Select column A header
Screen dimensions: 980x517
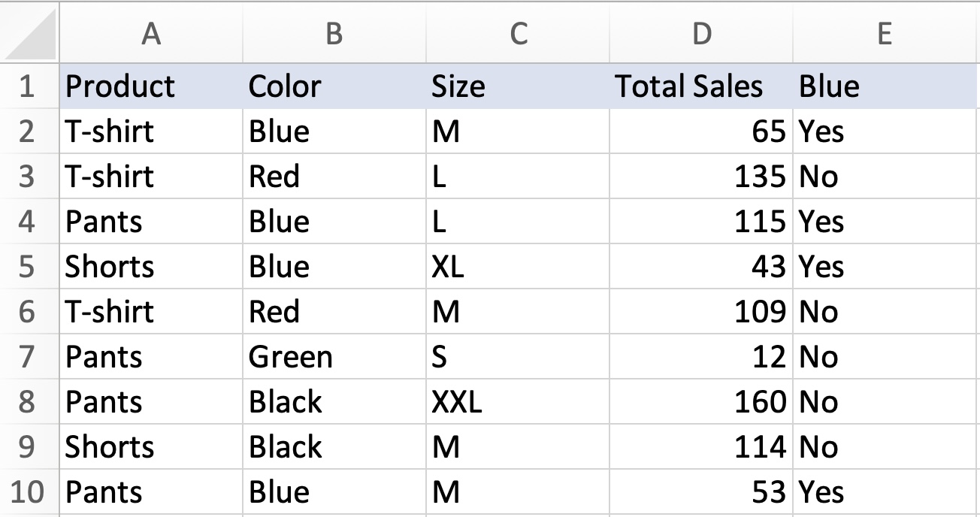click(153, 33)
